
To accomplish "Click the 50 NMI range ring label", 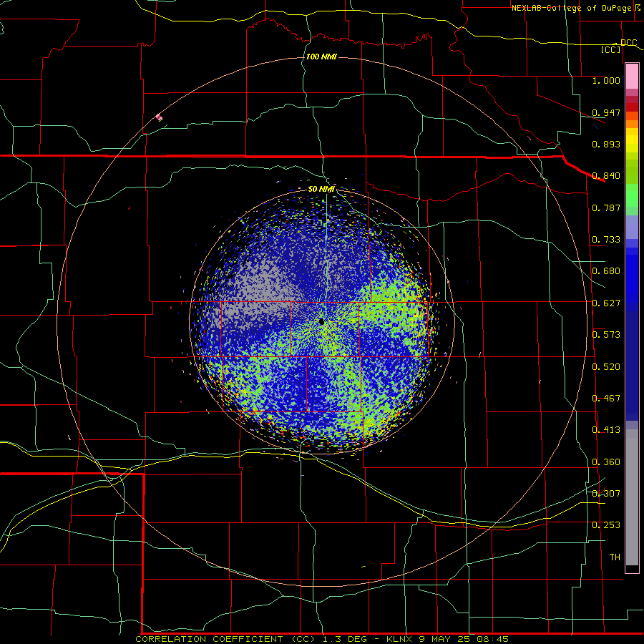I will 321,190.
